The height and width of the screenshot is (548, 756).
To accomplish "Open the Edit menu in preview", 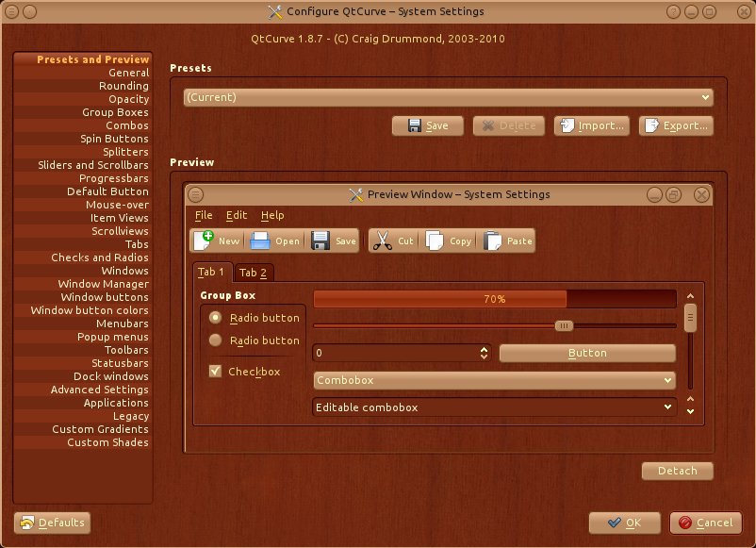I will point(237,215).
